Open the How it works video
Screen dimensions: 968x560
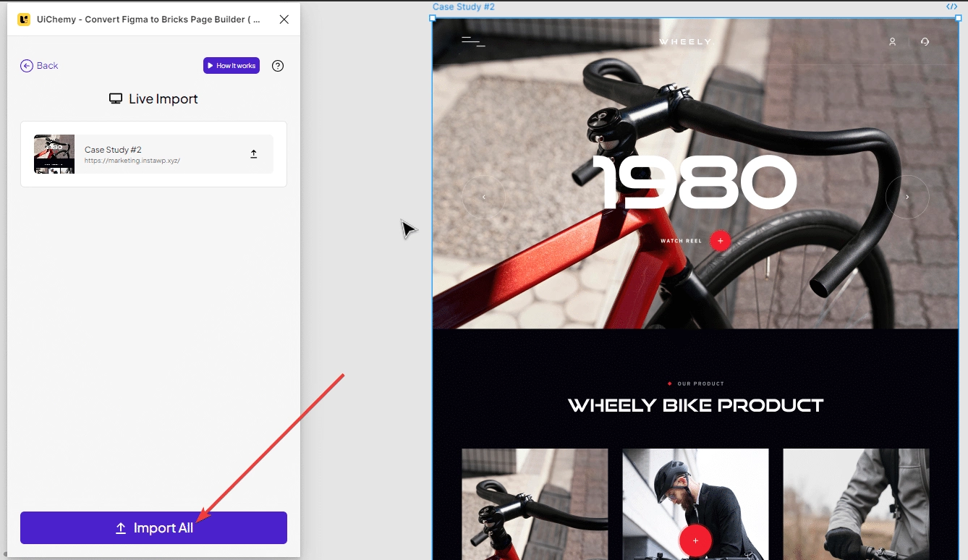pyautogui.click(x=232, y=66)
